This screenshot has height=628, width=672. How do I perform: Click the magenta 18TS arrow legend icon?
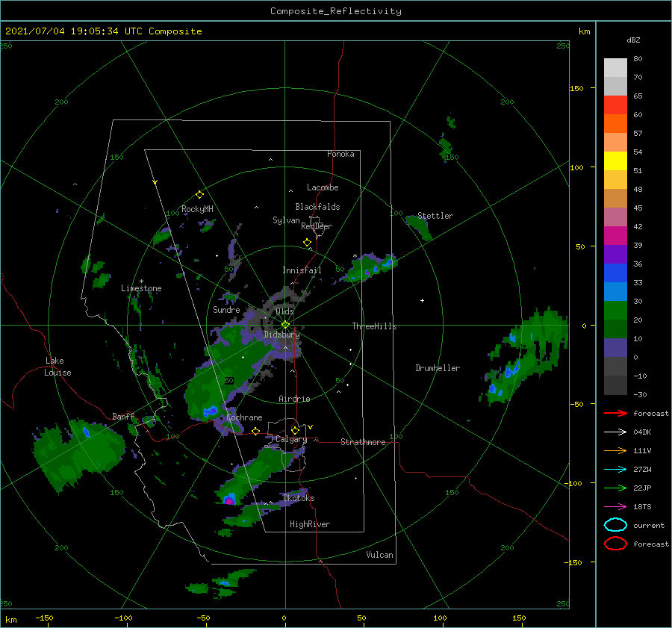coord(615,507)
